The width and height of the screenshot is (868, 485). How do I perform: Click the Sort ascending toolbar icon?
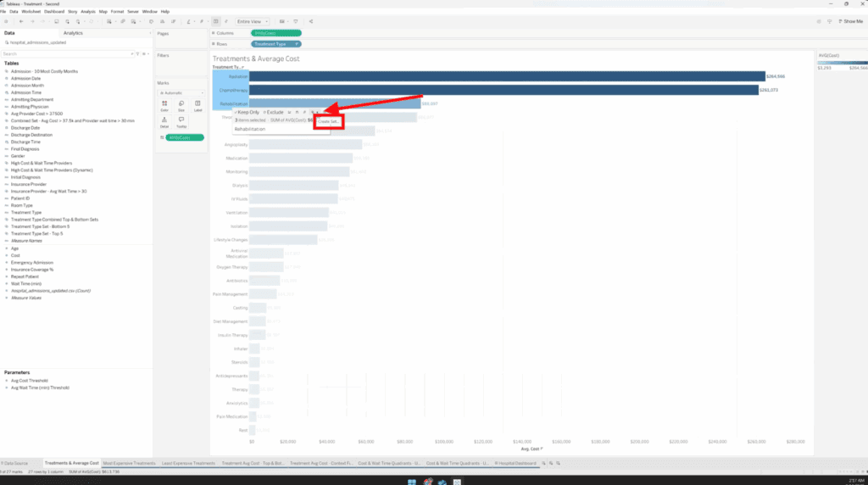[x=162, y=21]
